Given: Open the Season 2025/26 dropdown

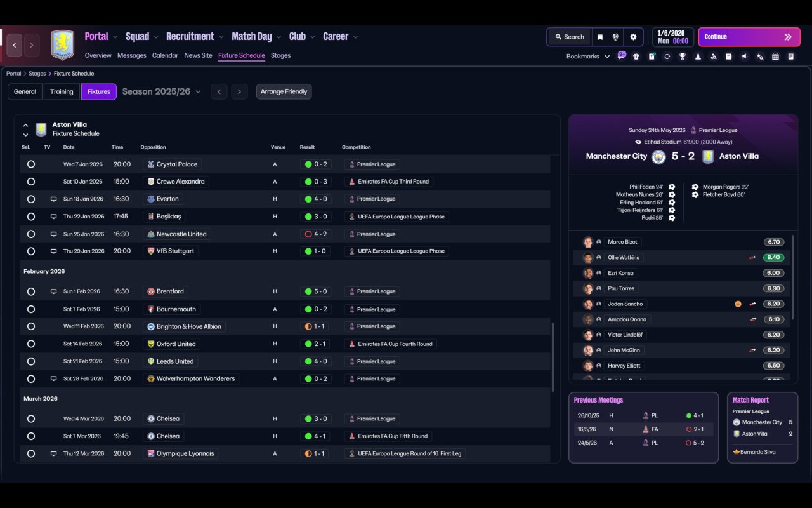Looking at the screenshot, I should click(161, 91).
